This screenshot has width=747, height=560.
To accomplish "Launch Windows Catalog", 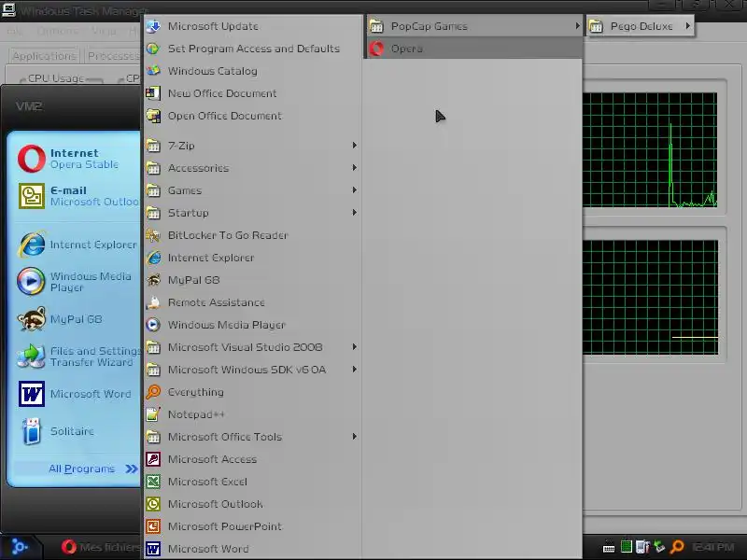I will point(252,71).
